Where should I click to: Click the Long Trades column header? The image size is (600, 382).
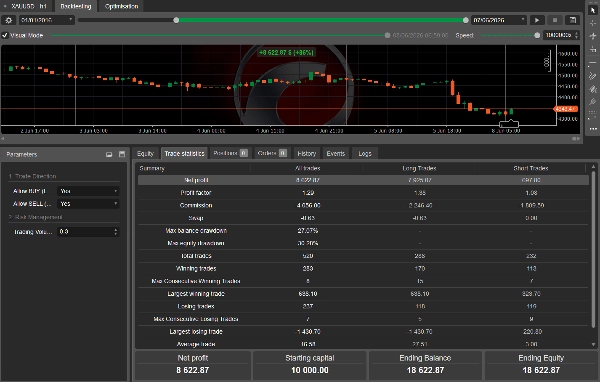(419, 168)
